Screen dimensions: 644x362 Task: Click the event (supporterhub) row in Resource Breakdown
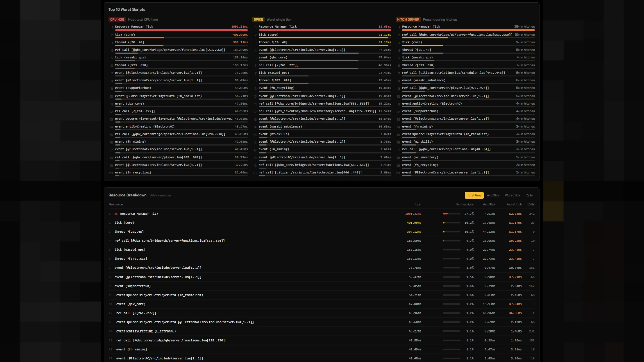pyautogui.click(x=322, y=286)
